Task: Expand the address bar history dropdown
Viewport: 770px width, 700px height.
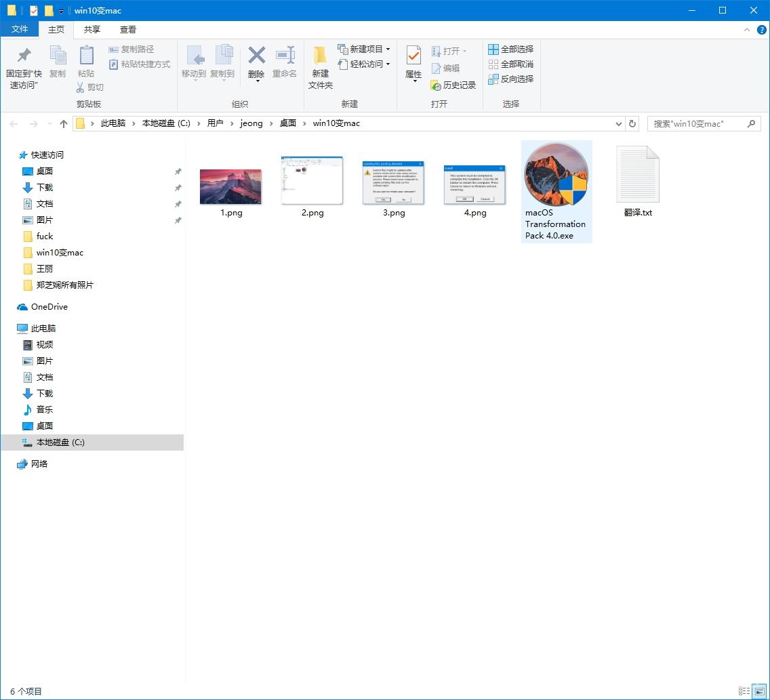Action: (617, 123)
